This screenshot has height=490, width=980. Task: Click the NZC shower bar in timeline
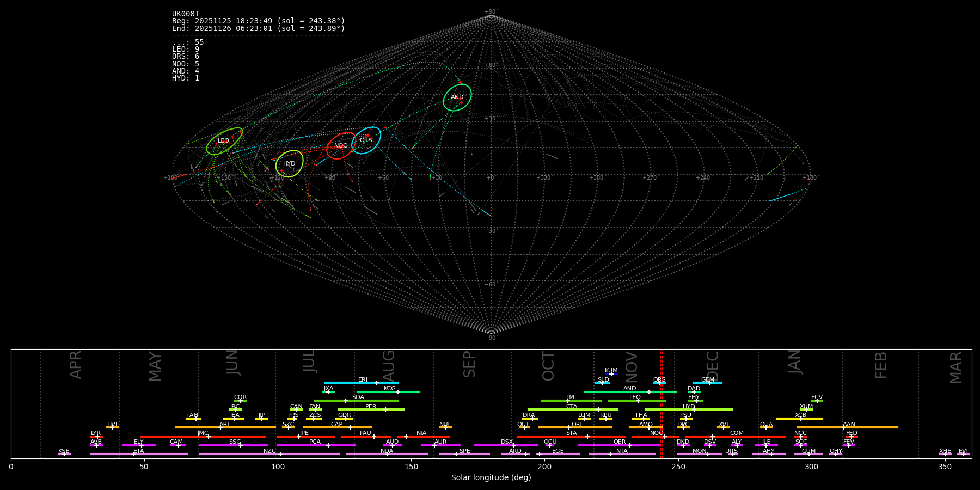click(269, 454)
